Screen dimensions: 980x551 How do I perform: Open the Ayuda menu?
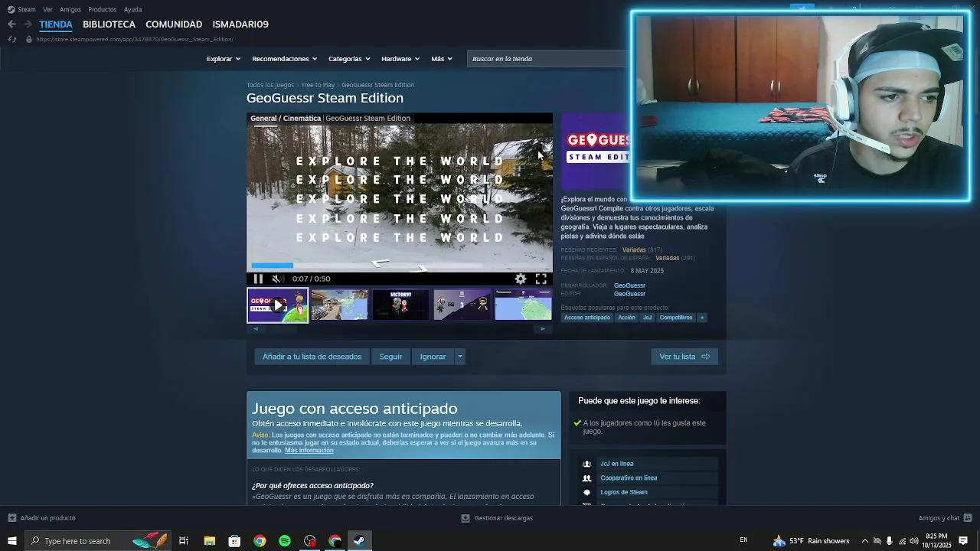(132, 9)
